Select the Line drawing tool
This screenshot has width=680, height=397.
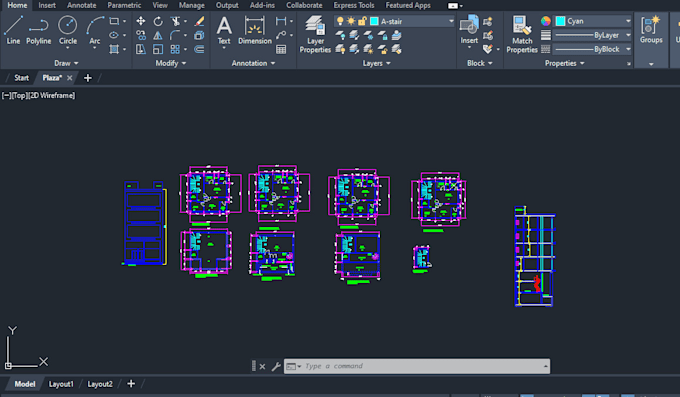tap(13, 30)
